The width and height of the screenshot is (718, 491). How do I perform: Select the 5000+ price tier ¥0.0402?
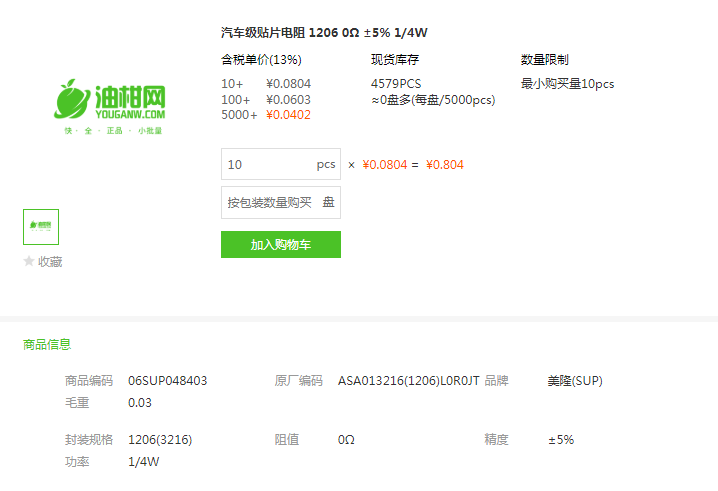click(266, 115)
